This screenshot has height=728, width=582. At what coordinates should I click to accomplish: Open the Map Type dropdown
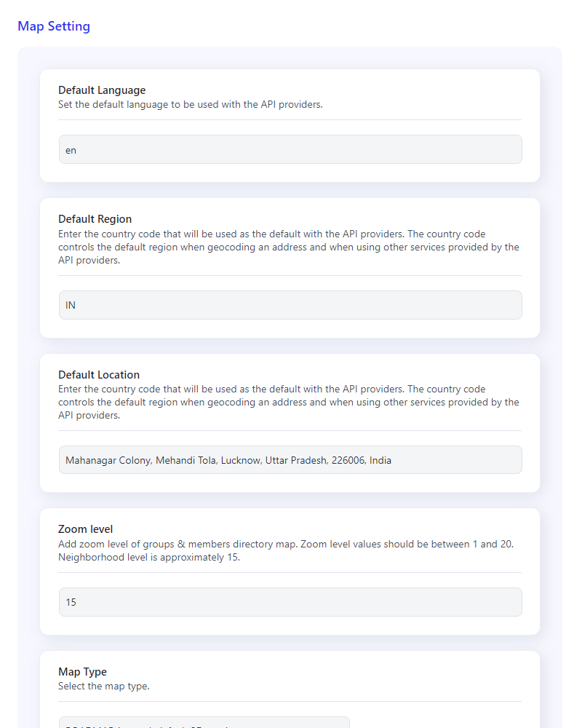coord(204,722)
